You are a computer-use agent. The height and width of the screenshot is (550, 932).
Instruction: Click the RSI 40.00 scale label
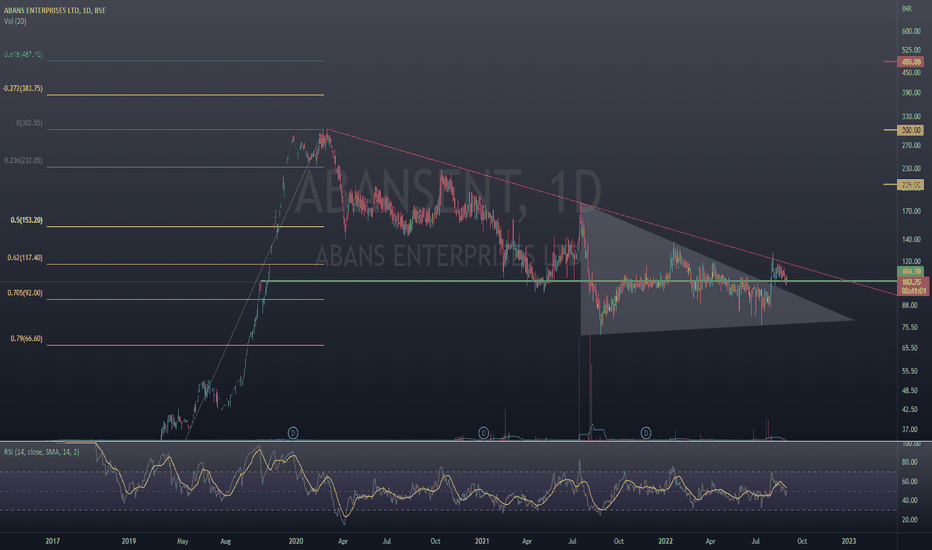[x=909, y=500]
